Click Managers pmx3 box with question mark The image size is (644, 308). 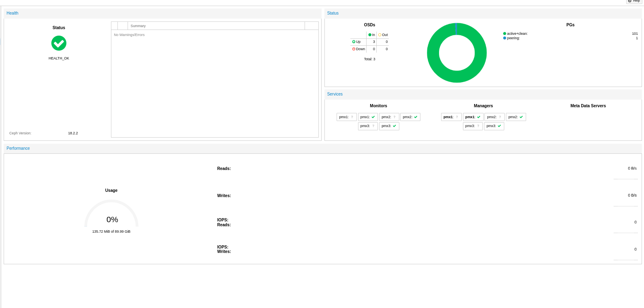[473, 126]
